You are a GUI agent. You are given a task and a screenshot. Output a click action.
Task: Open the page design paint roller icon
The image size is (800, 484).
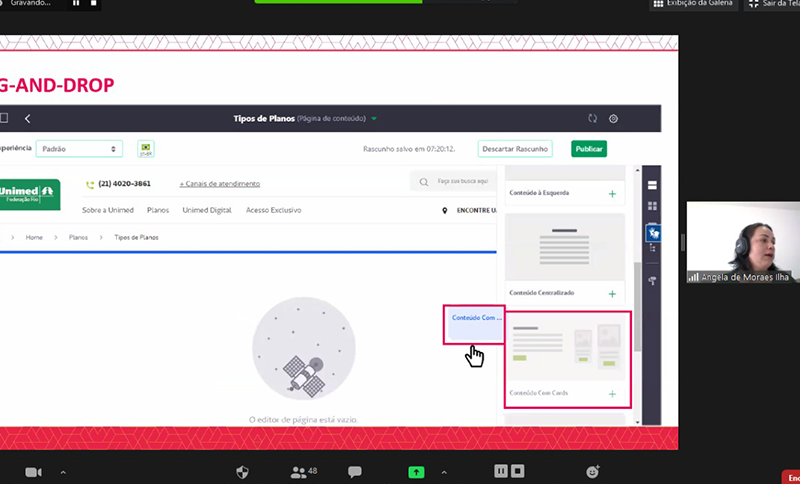652,281
